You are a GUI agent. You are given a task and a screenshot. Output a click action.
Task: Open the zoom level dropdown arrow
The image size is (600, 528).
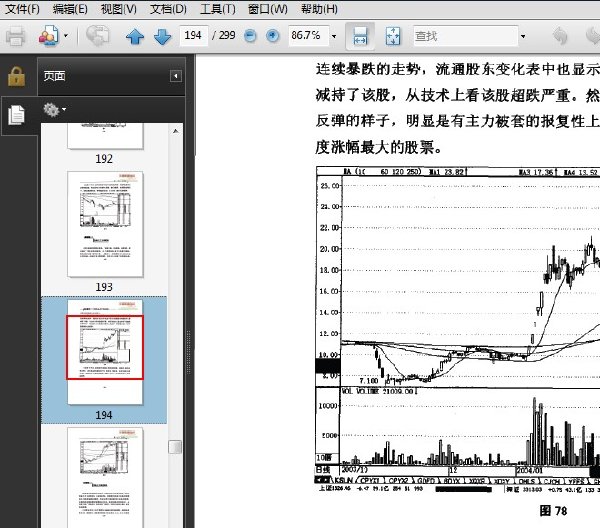pos(334,36)
